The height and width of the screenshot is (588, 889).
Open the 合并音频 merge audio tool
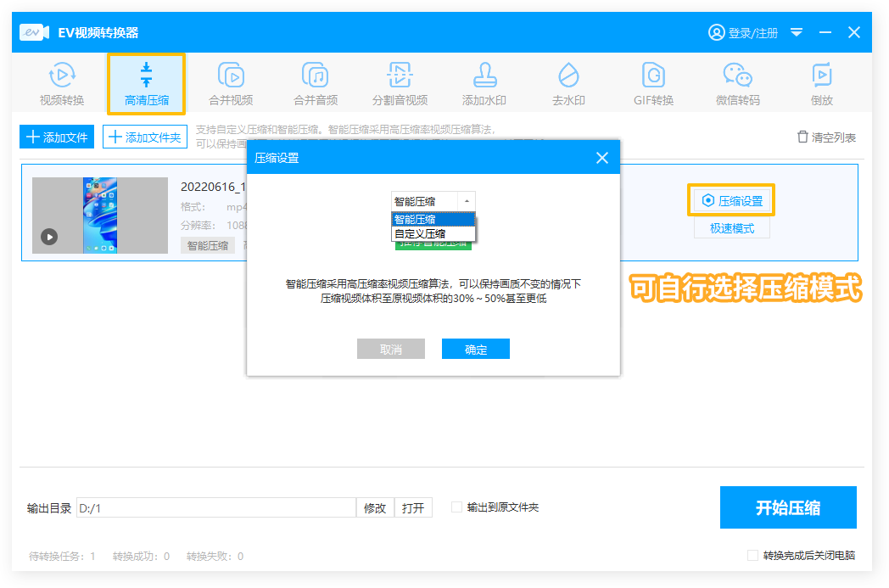316,83
